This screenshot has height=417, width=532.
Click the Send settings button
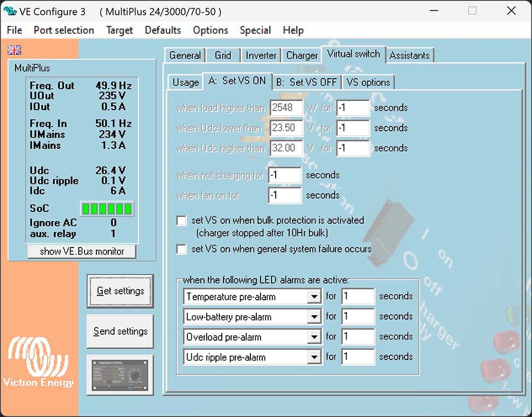coord(120,331)
